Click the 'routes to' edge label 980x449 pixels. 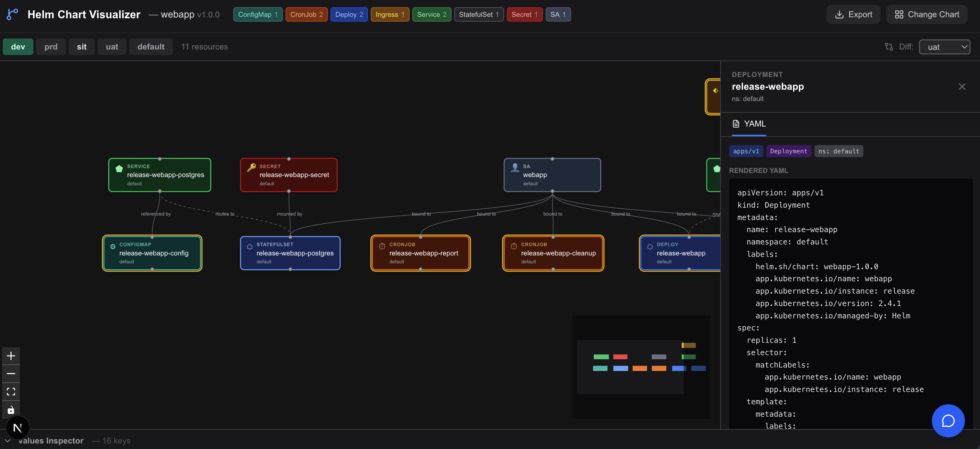tap(225, 214)
